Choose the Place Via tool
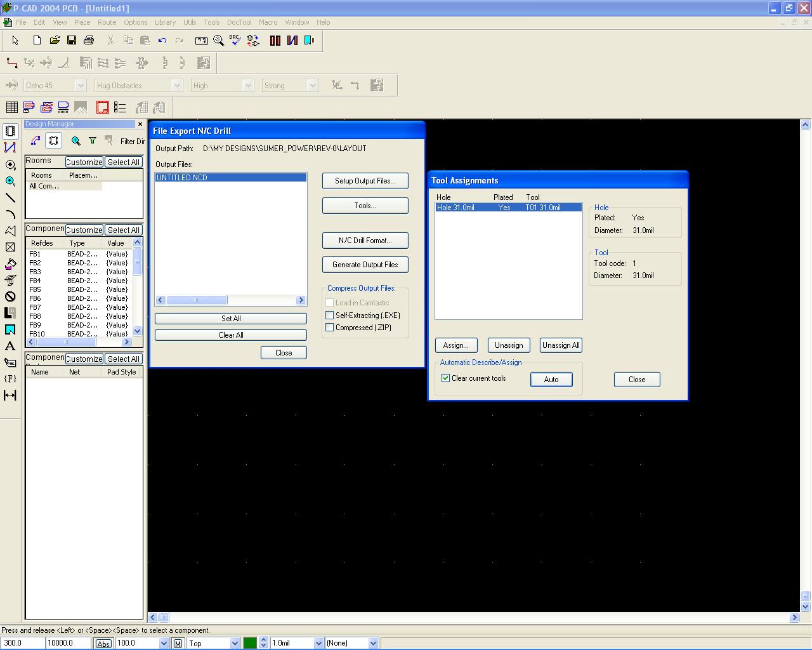 (10, 181)
